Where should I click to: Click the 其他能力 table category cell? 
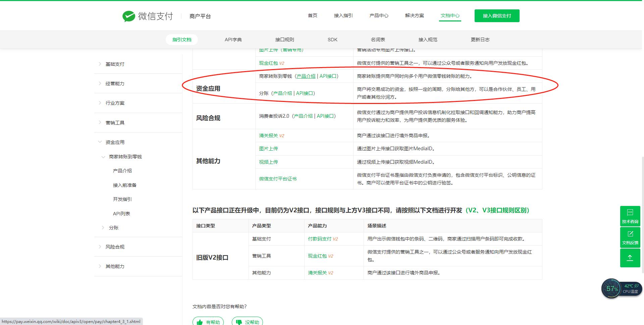click(x=224, y=159)
